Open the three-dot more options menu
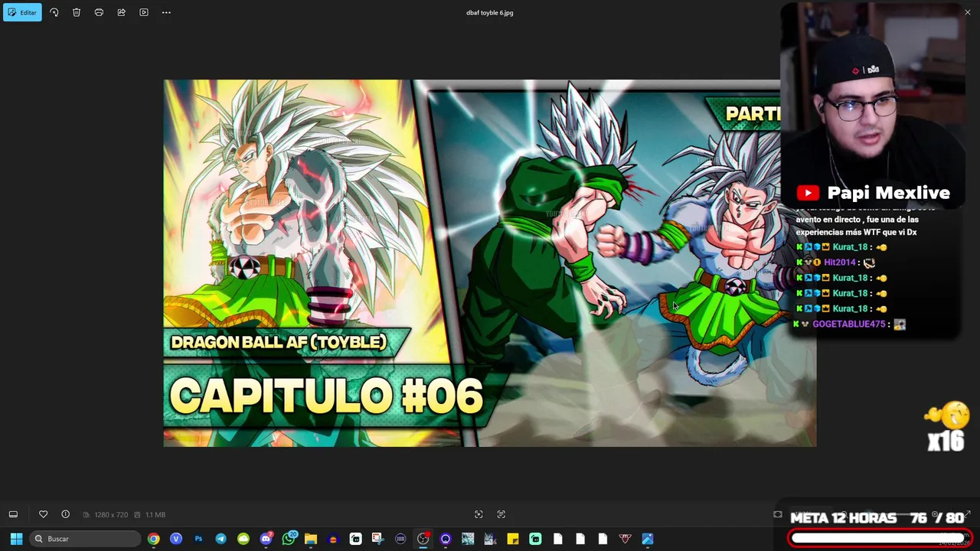This screenshot has width=980, height=551. click(166, 12)
